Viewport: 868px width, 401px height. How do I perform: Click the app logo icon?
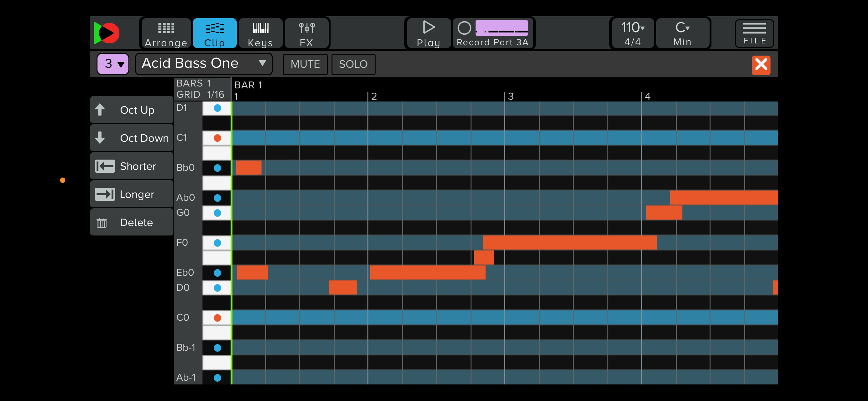(x=106, y=33)
